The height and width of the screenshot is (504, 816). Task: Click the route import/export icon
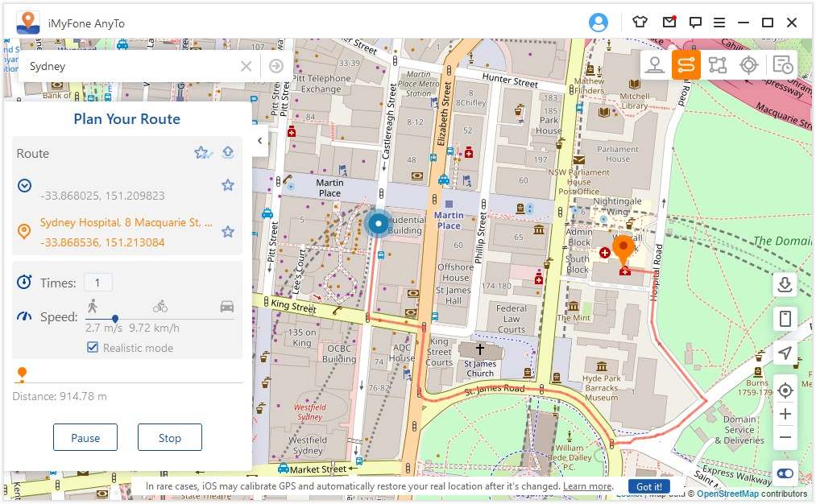click(x=228, y=152)
